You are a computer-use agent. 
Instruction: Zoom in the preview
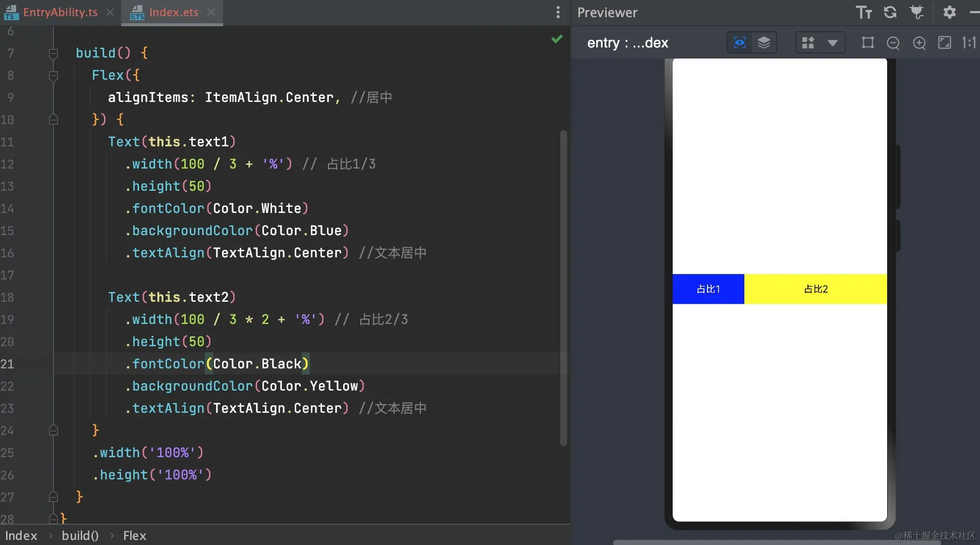click(919, 43)
